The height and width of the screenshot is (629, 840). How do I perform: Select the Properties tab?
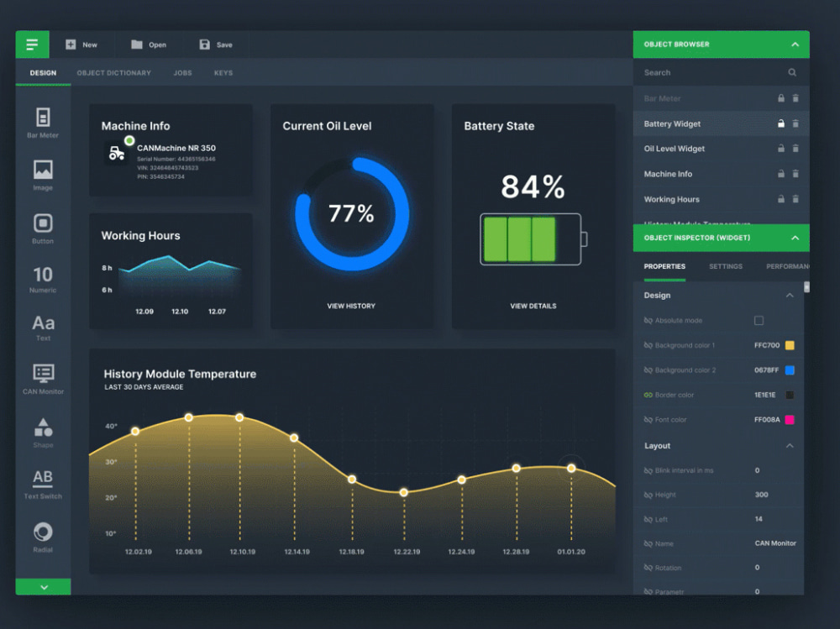pyautogui.click(x=664, y=266)
